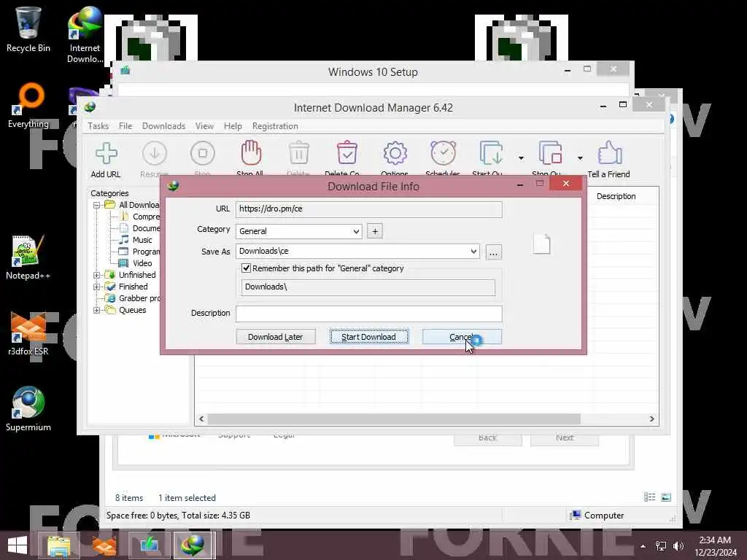This screenshot has width=747, height=560.
Task: Click the volume speaker tray icon
Action: pos(678,546)
